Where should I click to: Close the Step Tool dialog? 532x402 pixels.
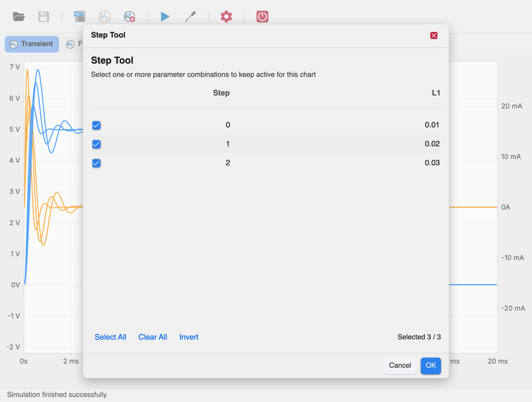pos(434,35)
